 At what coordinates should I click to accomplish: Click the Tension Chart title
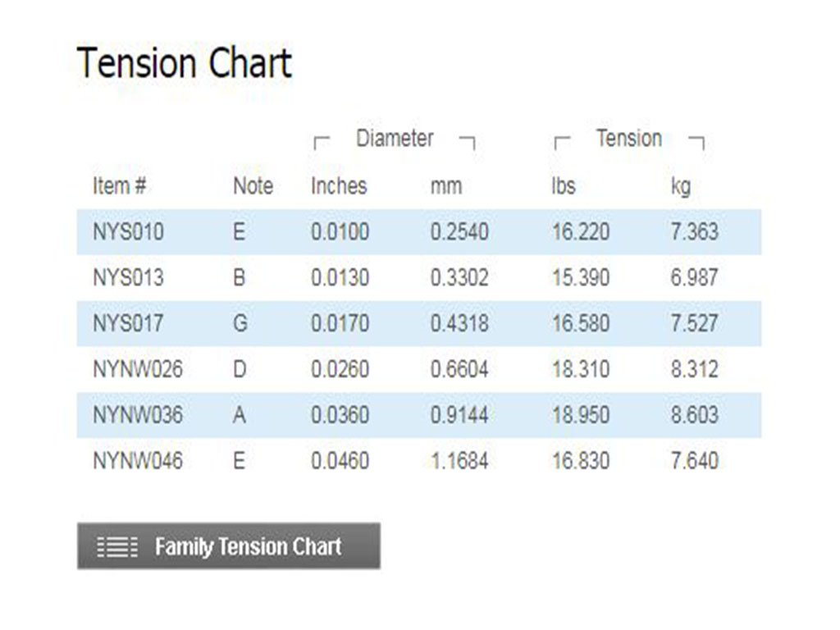(185, 62)
